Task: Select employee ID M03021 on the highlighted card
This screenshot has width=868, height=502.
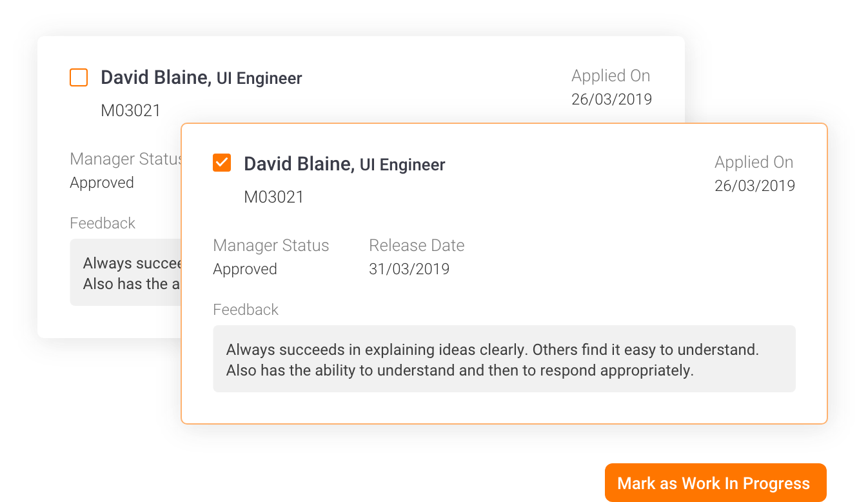Action: (x=273, y=197)
